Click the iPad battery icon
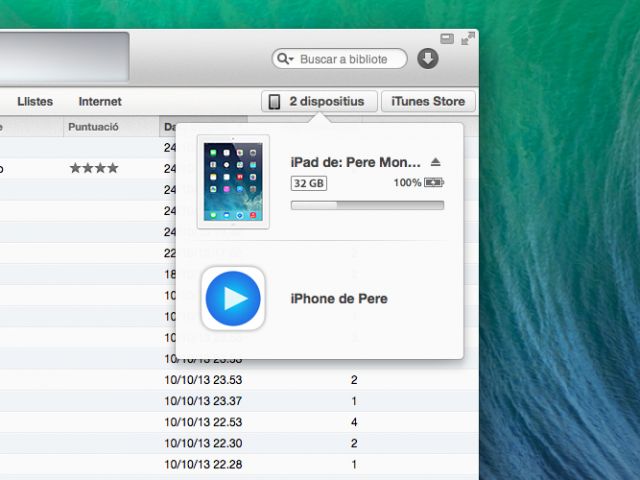 [434, 182]
